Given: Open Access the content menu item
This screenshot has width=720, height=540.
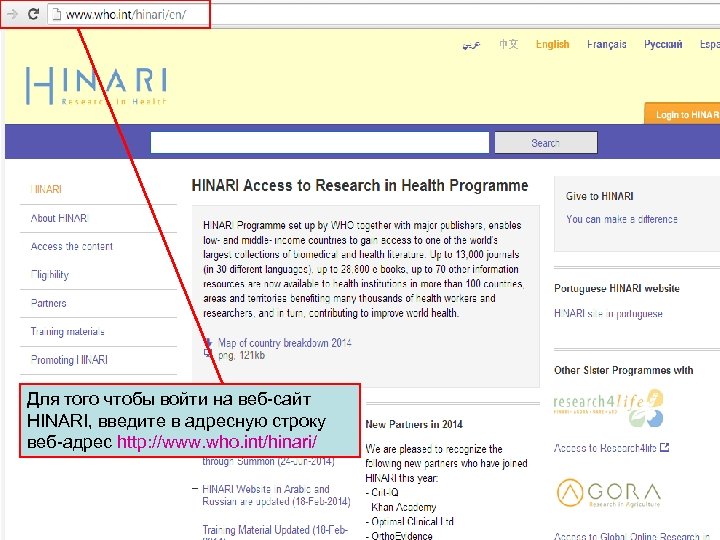Looking at the screenshot, I should point(72,247).
